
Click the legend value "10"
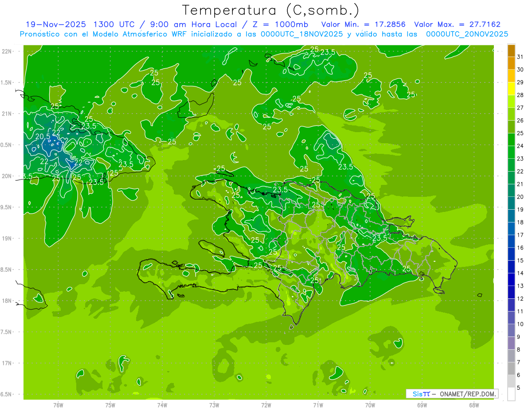point(520,324)
